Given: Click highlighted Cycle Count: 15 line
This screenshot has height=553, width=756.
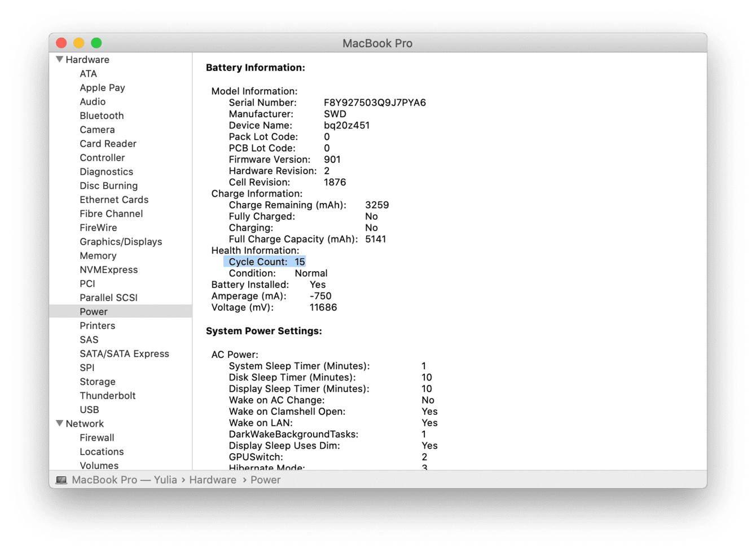Looking at the screenshot, I should click(265, 262).
